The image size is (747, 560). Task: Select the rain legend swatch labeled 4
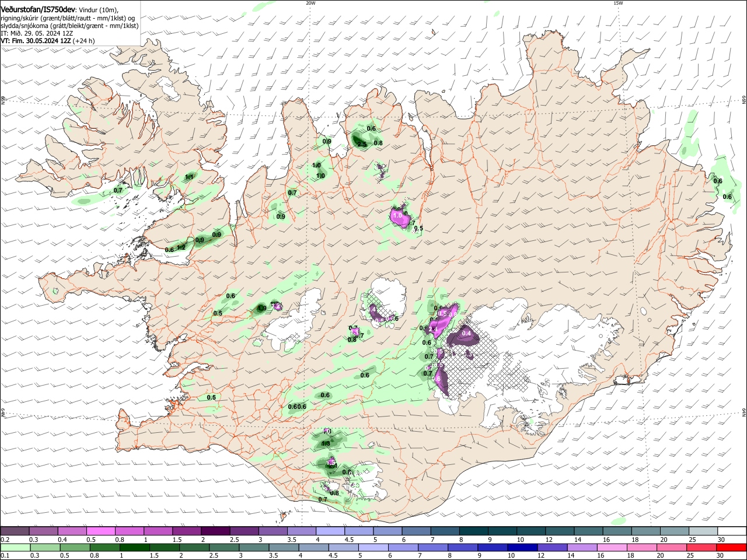(314, 548)
